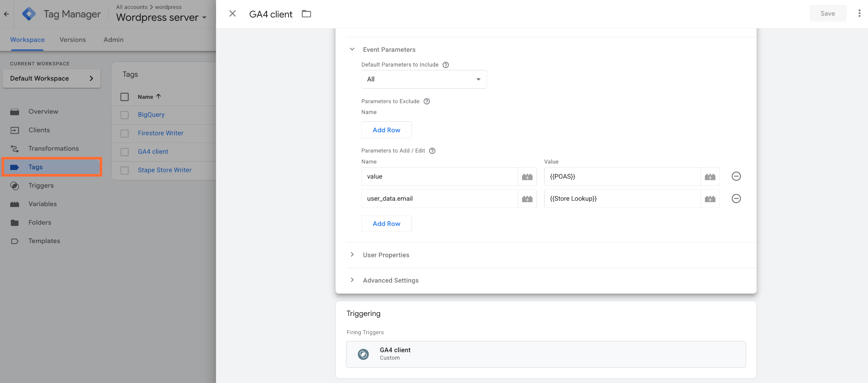Click the Overview sidebar icon
This screenshot has width=868, height=383.
(15, 112)
